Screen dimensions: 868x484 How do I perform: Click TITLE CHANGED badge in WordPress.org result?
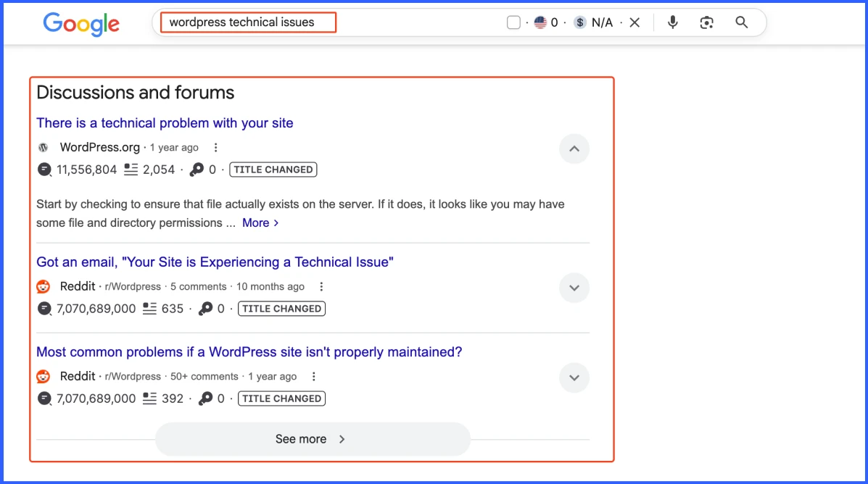point(273,170)
